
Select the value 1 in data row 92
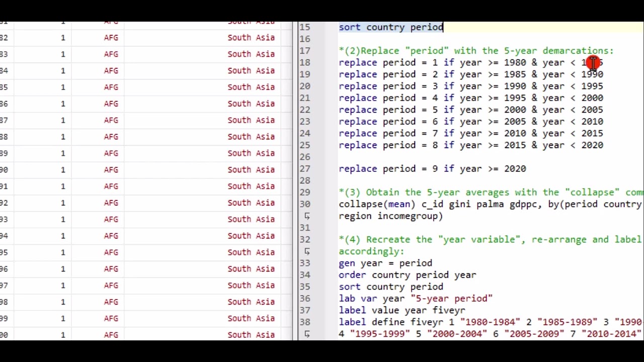(x=63, y=203)
